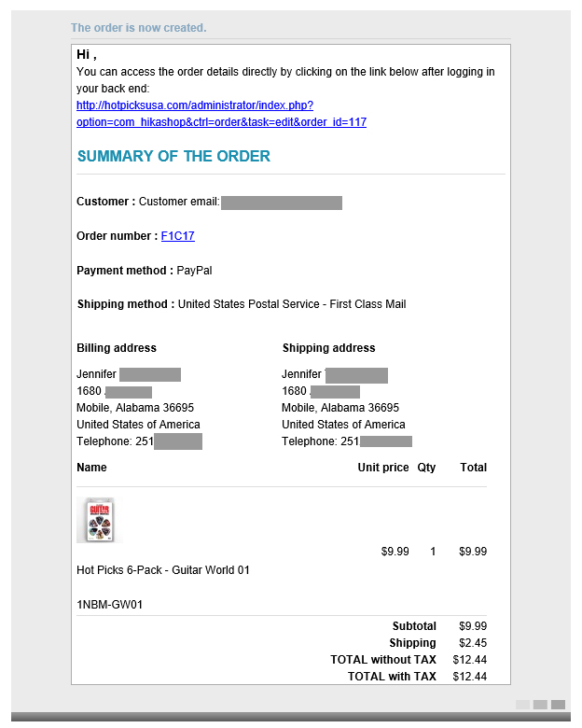This screenshot has height=728, width=582.
Task: Click the Summary of the Order heading
Action: point(173,157)
